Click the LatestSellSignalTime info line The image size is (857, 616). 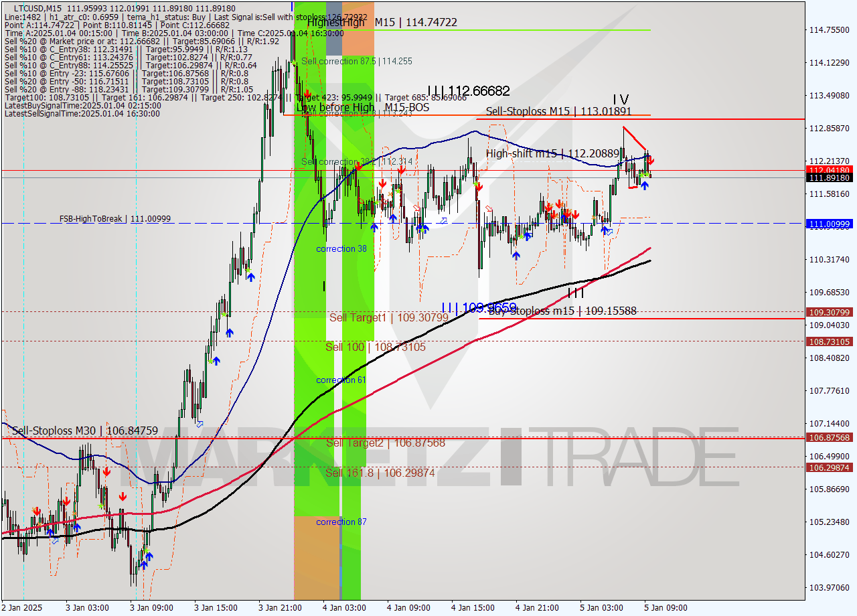(82, 113)
